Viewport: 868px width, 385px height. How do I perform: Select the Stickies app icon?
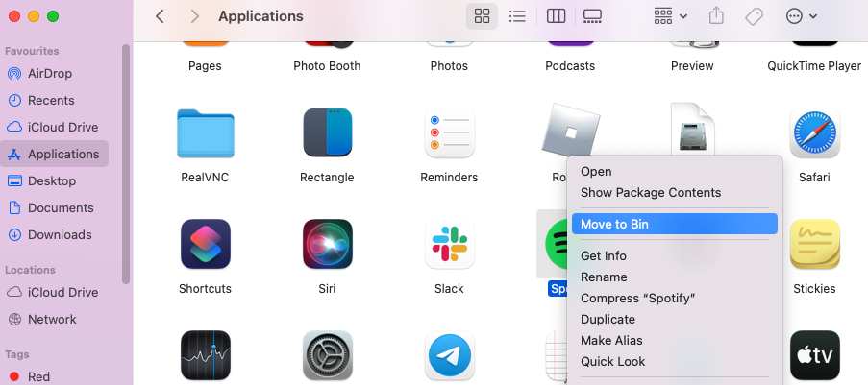pyautogui.click(x=815, y=244)
